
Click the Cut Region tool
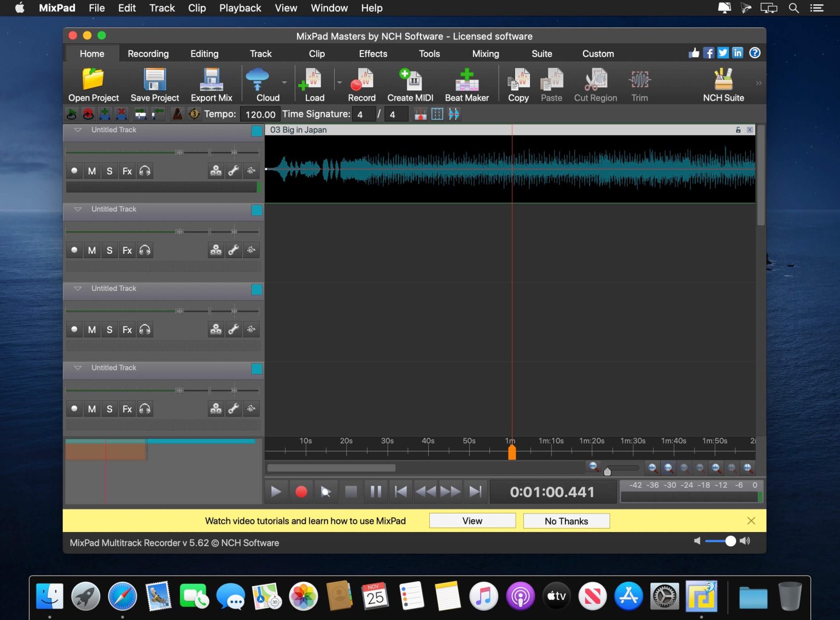click(x=595, y=84)
